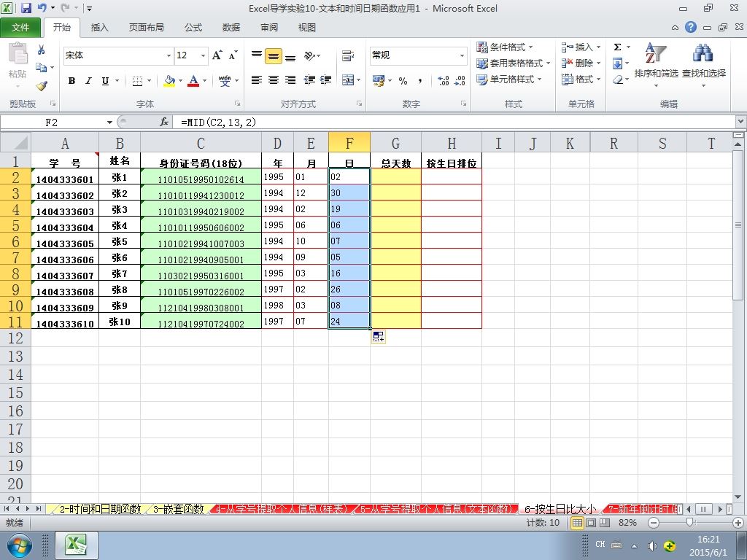Click the Wrap Text icon
This screenshot has width=747, height=560.
click(x=348, y=55)
